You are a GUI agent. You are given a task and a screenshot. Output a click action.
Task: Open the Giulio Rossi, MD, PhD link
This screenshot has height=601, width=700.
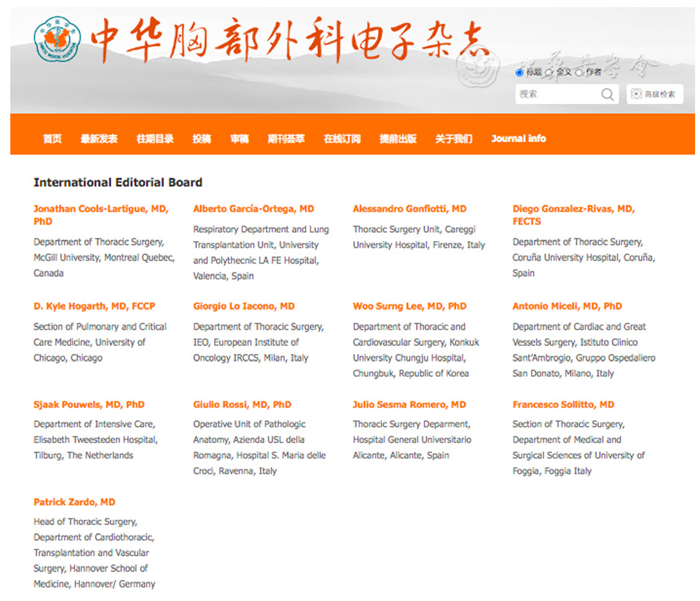242,405
